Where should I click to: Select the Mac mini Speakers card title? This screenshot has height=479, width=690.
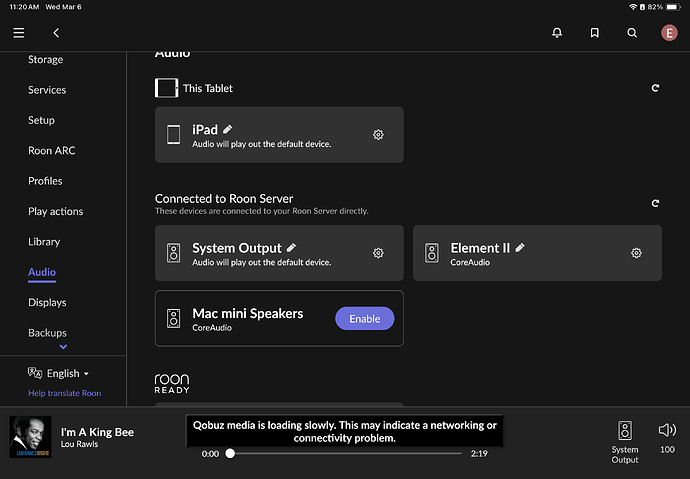(248, 313)
